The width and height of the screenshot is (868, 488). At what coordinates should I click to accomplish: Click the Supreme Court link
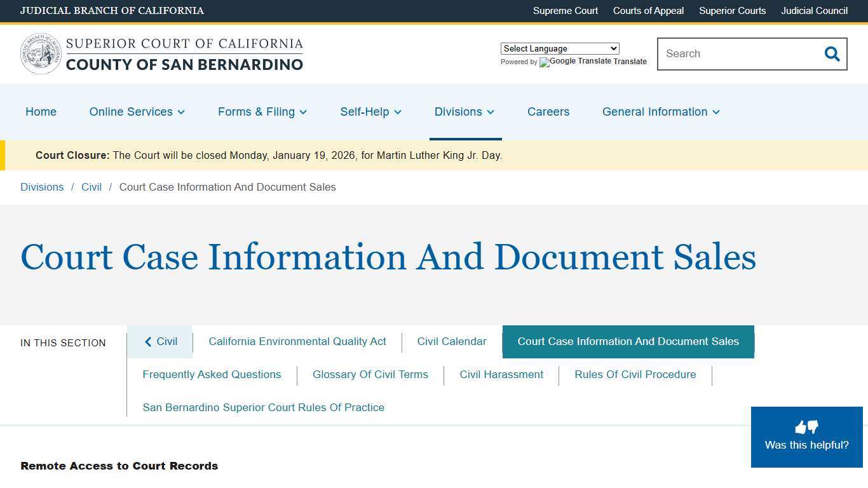tap(565, 11)
